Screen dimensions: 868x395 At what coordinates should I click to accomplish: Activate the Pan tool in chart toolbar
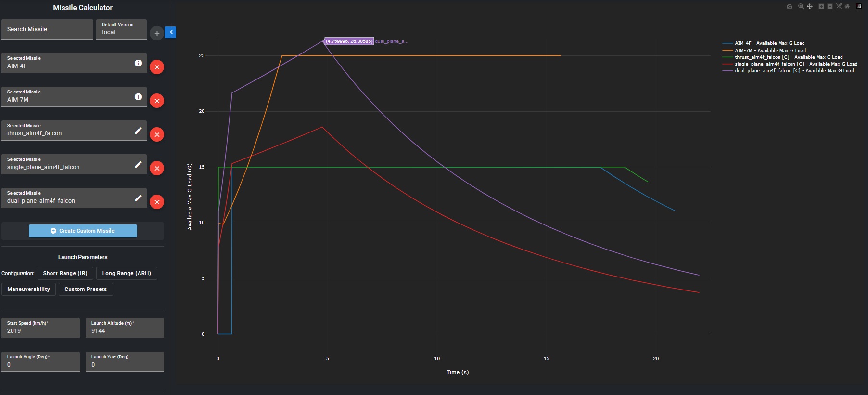[x=810, y=6]
